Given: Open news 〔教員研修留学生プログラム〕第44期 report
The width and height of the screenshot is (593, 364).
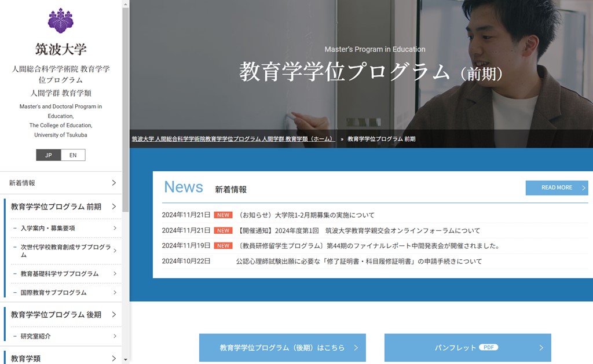Looking at the screenshot, I should click(369, 246).
